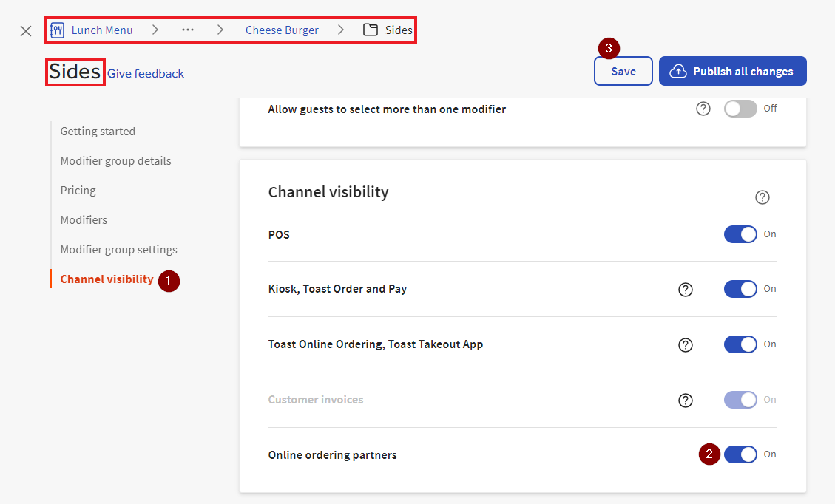Click the Sides page title
The image size is (835, 504).
[75, 72]
